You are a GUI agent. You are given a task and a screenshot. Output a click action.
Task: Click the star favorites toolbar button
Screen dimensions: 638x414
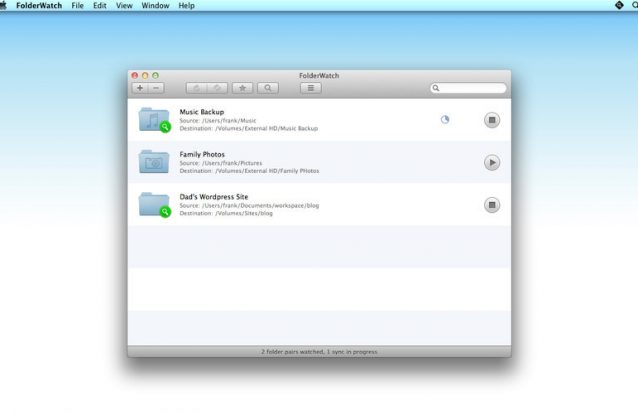pyautogui.click(x=242, y=88)
